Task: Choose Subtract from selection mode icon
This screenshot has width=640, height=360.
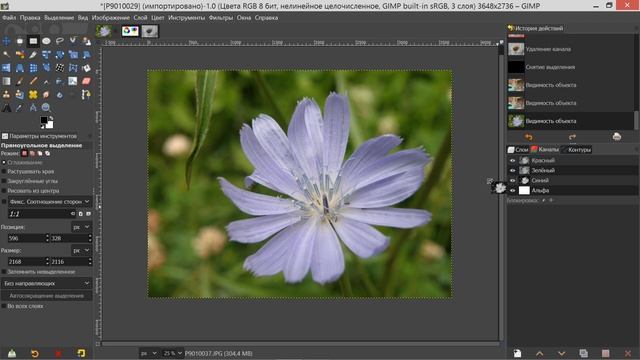Action: tap(40, 153)
